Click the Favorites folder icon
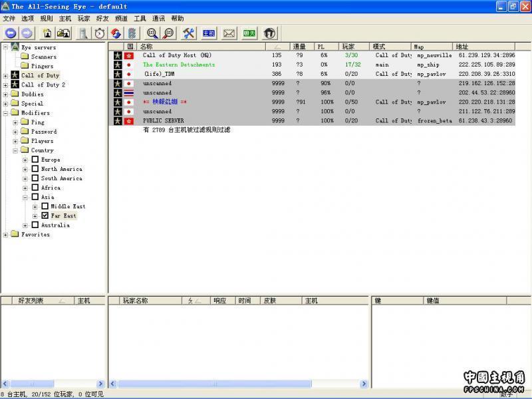This screenshot has width=532, height=399. [x=15, y=234]
